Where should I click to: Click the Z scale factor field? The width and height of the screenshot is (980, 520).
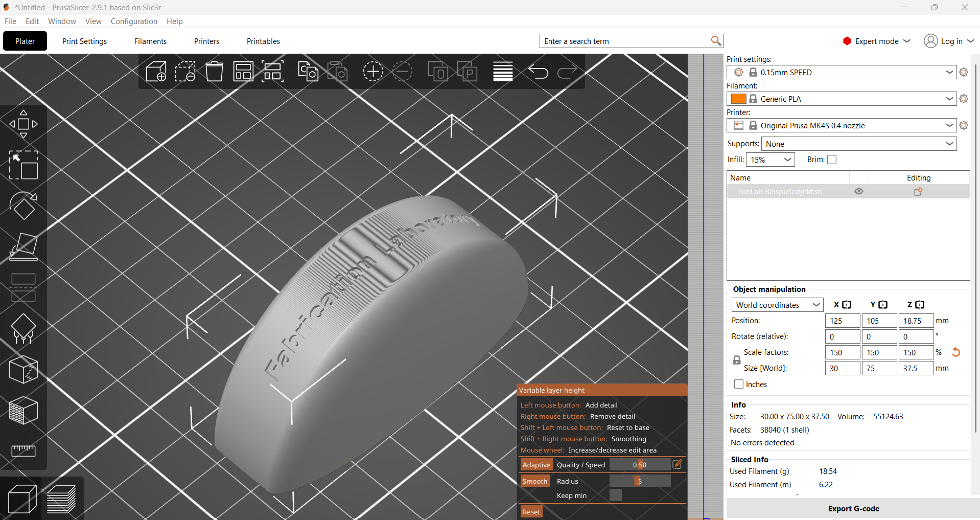tap(916, 352)
